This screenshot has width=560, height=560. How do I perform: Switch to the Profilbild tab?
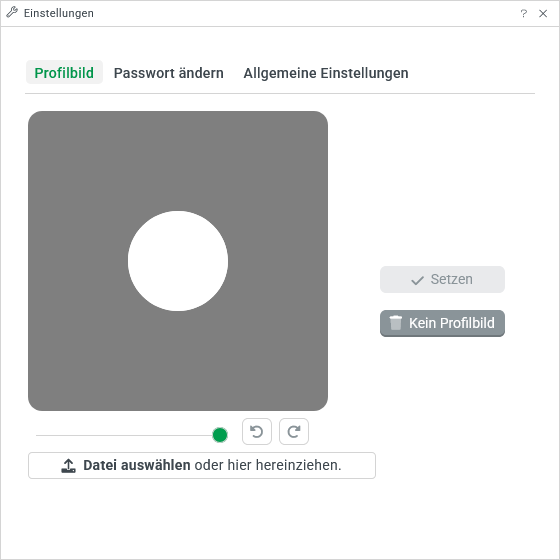tap(64, 72)
